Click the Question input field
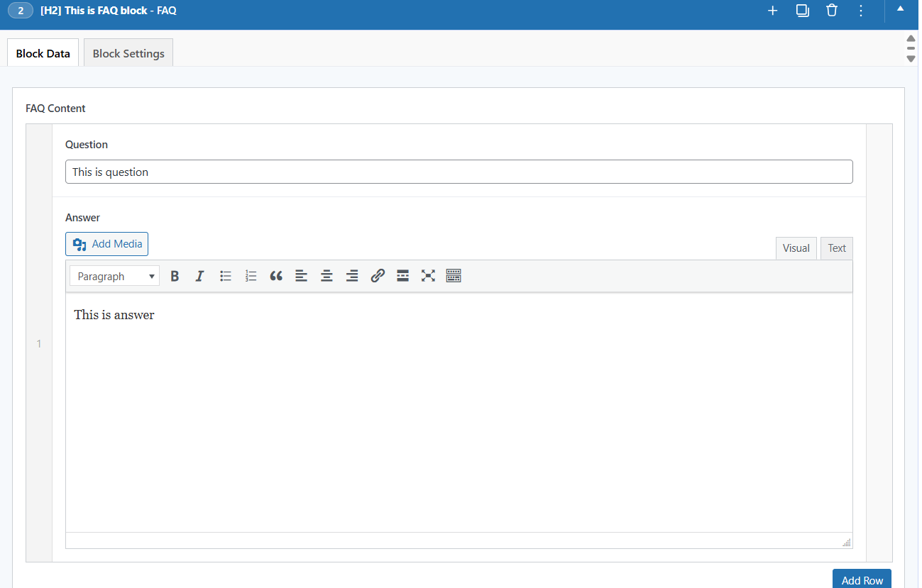This screenshot has height=588, width=922. (x=459, y=172)
